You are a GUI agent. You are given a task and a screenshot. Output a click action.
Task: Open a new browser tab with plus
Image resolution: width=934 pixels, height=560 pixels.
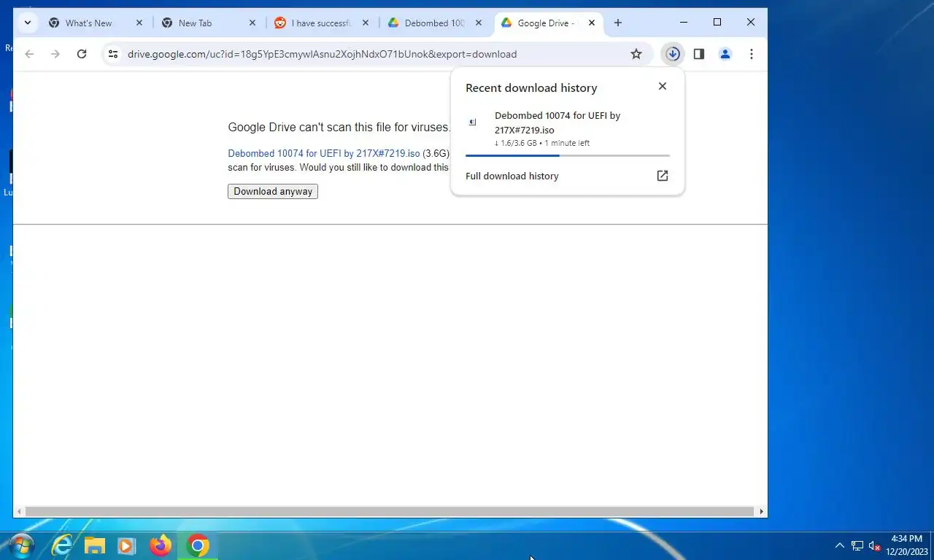(x=618, y=23)
